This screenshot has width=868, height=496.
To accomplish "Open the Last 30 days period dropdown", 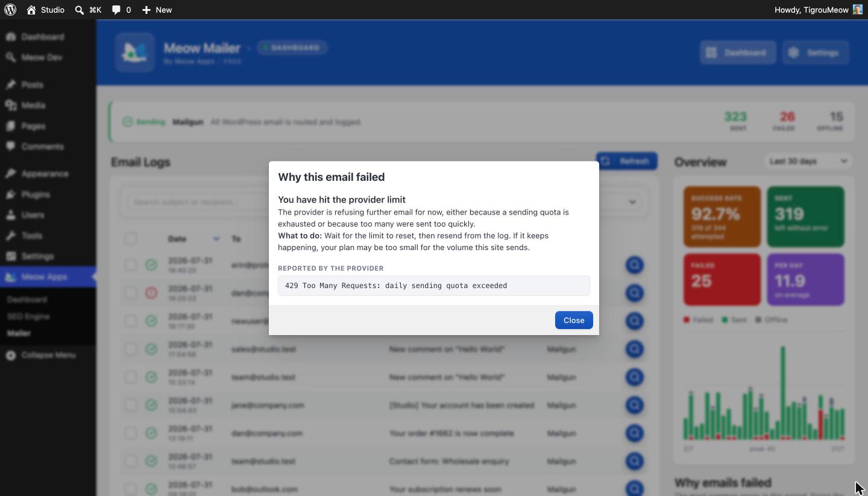I will [x=808, y=161].
